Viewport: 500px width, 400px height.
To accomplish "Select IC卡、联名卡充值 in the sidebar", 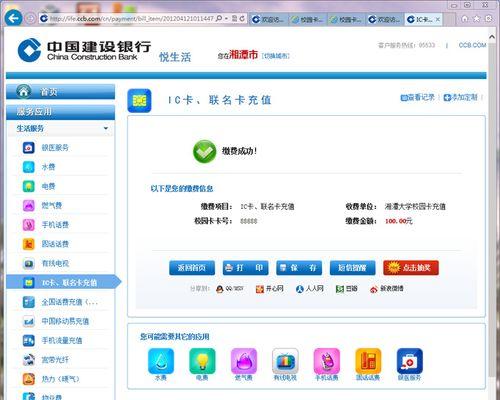I will [x=63, y=282].
